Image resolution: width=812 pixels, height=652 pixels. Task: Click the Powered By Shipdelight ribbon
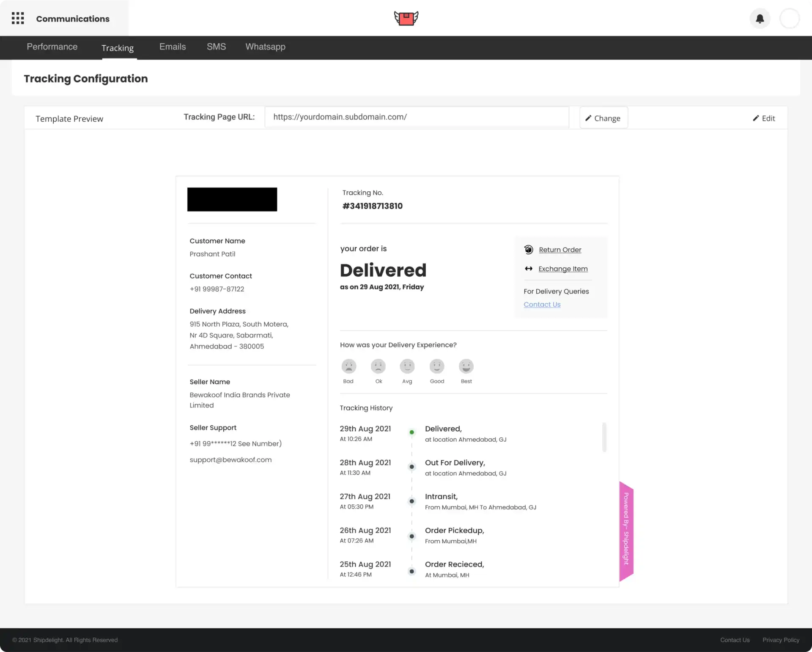click(x=626, y=531)
